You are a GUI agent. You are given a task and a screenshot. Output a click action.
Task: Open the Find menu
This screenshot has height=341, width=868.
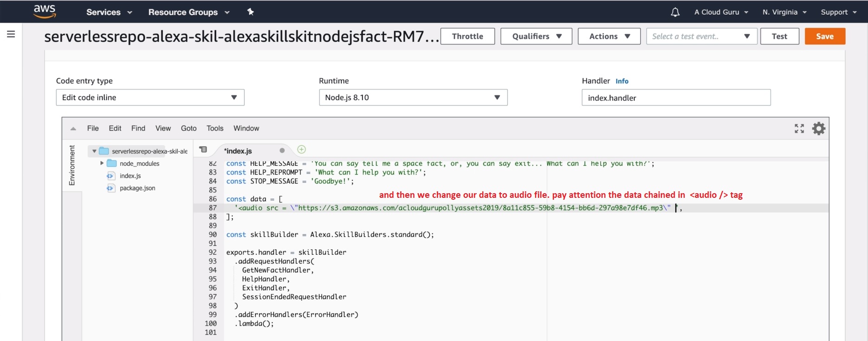point(138,128)
